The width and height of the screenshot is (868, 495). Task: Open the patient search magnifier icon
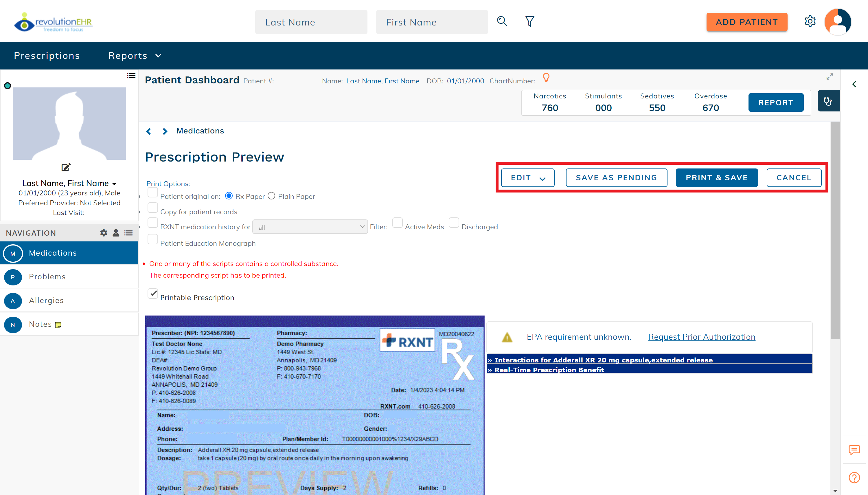tap(502, 21)
